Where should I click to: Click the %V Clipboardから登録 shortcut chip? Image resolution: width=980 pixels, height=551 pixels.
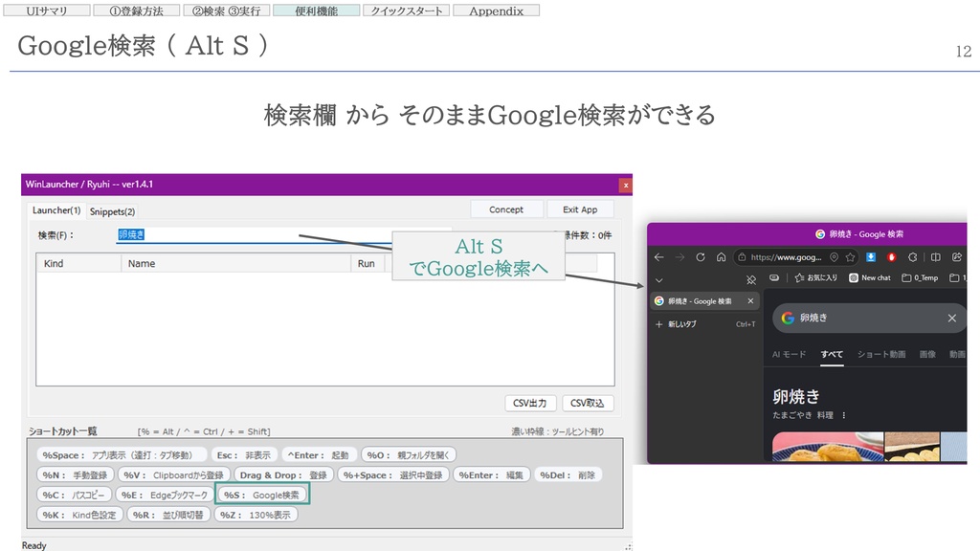point(174,475)
